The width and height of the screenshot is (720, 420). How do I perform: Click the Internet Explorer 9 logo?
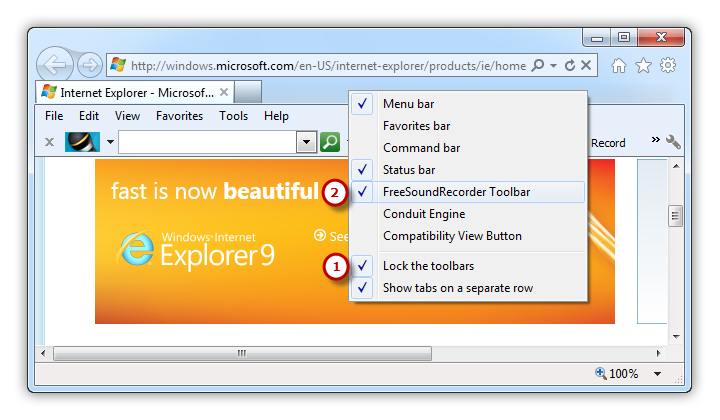(x=196, y=250)
